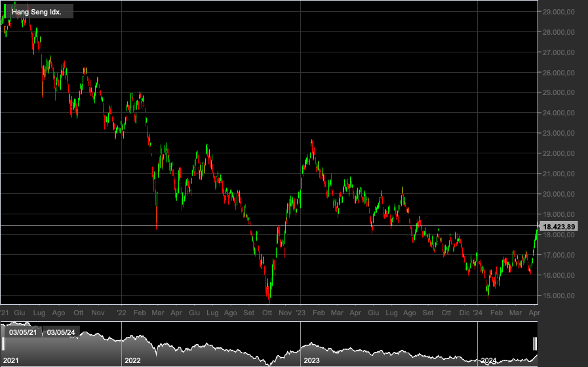Click the '24 year marker on time axis
The width and height of the screenshot is (588, 367).
pyautogui.click(x=477, y=313)
